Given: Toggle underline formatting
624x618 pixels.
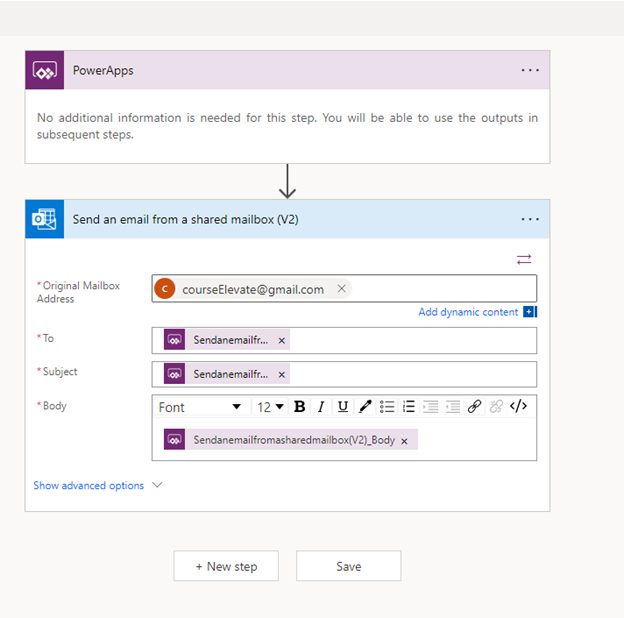Looking at the screenshot, I should [343, 407].
